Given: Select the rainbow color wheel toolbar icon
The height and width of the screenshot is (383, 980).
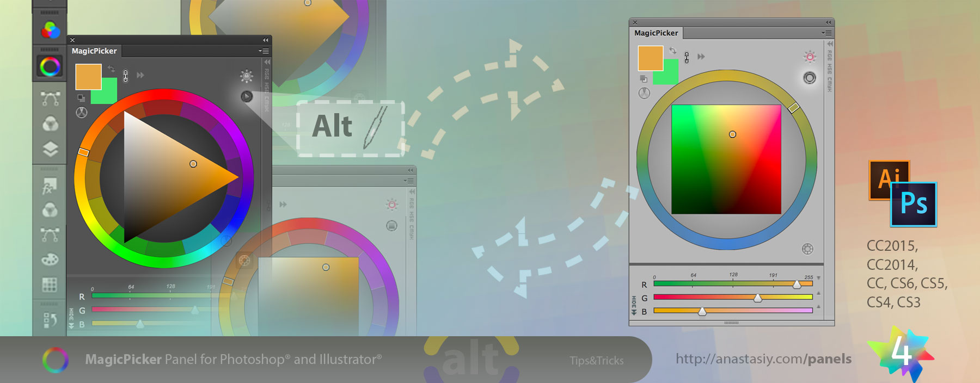Looking at the screenshot, I should point(50,66).
